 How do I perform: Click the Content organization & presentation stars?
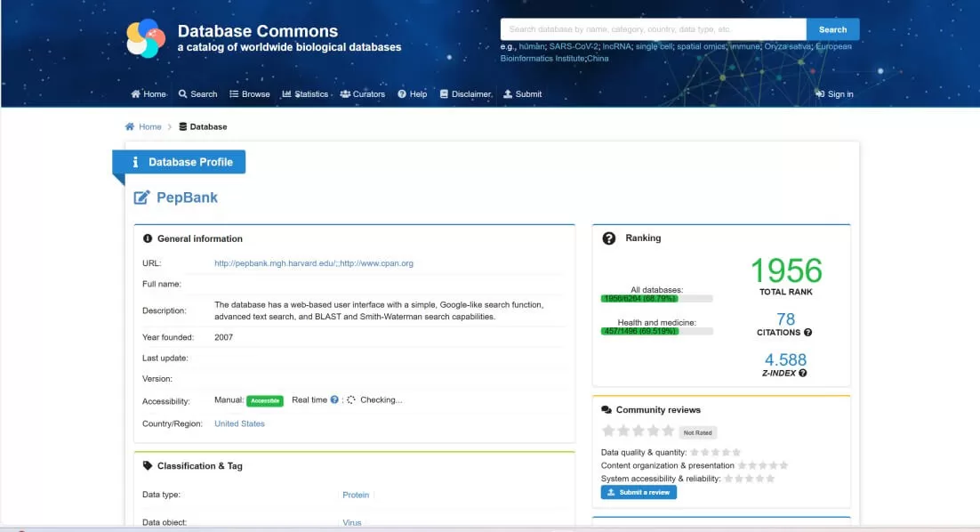click(763, 466)
